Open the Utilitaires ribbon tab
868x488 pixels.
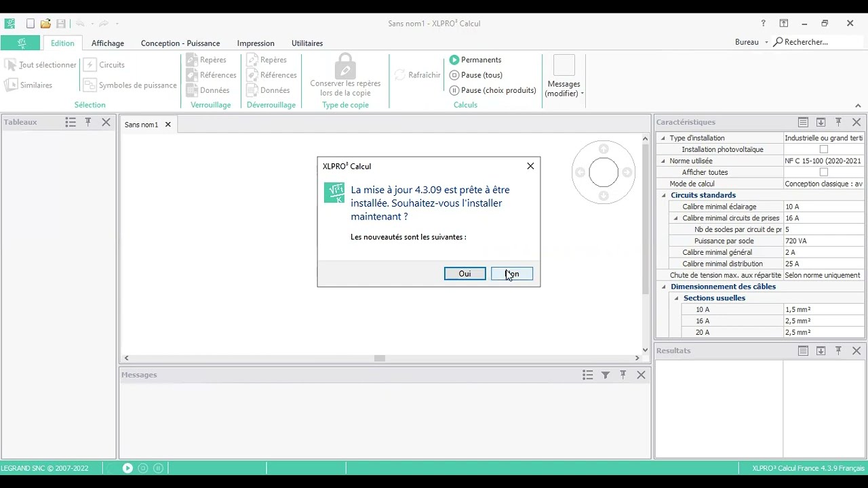click(x=307, y=43)
